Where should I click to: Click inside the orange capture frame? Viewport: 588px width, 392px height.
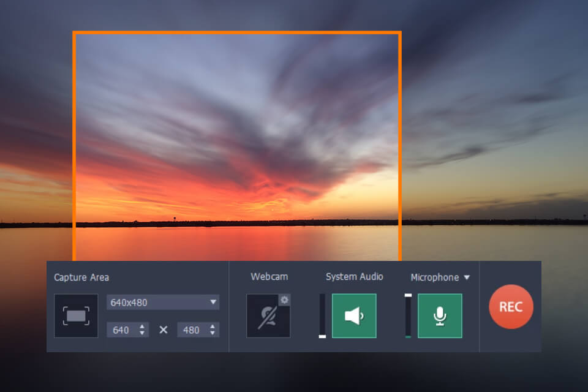238,141
